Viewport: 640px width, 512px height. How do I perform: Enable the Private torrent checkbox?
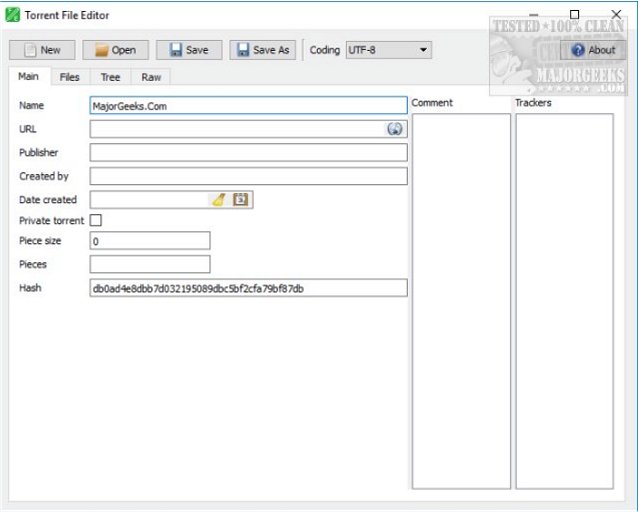[96, 220]
